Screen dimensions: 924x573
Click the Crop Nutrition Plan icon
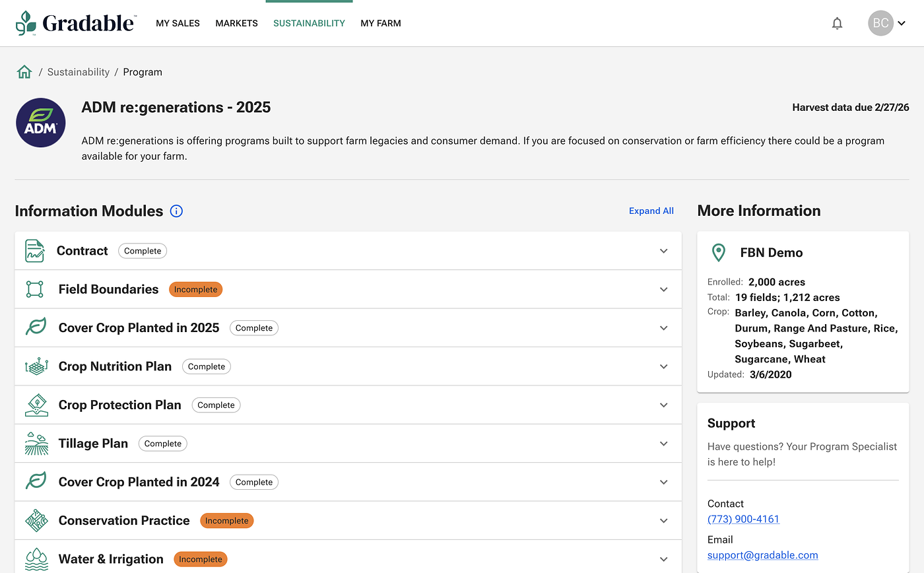point(36,366)
